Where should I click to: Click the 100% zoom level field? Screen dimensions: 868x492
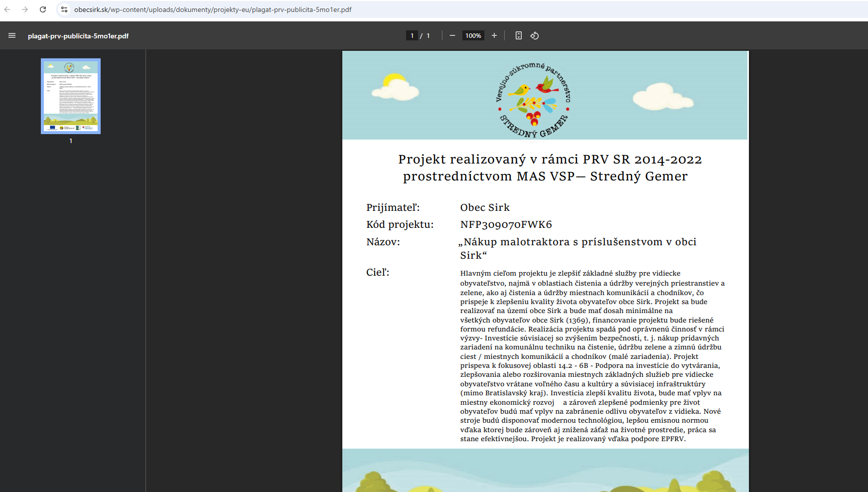click(x=473, y=35)
